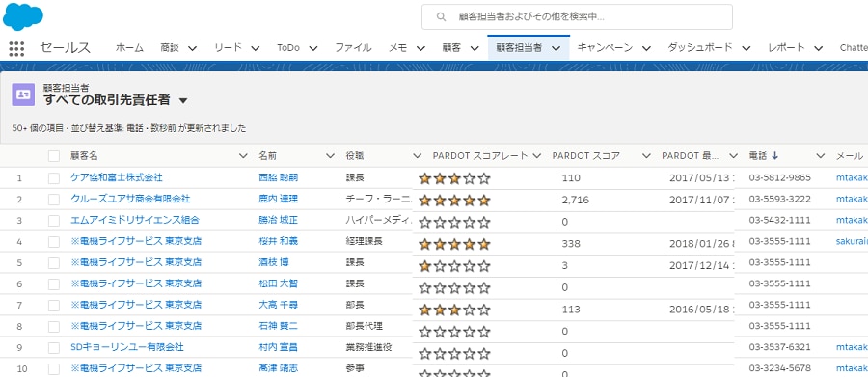This screenshot has width=868, height=377.
Task: Click the 経理課長 title cell
Action: pyautogui.click(x=364, y=241)
